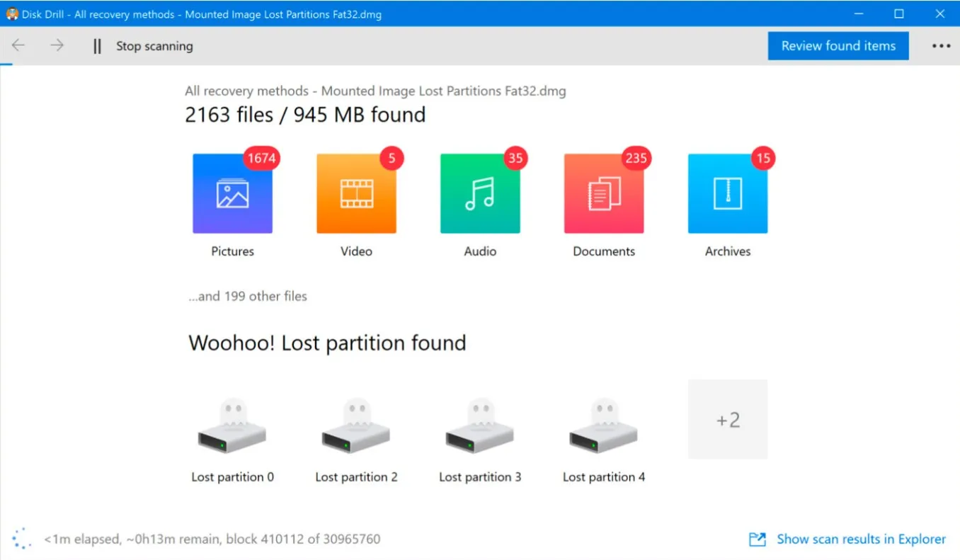This screenshot has height=560, width=960.
Task: Click the 'All recovery methods' subtitle text
Action: coord(375,91)
